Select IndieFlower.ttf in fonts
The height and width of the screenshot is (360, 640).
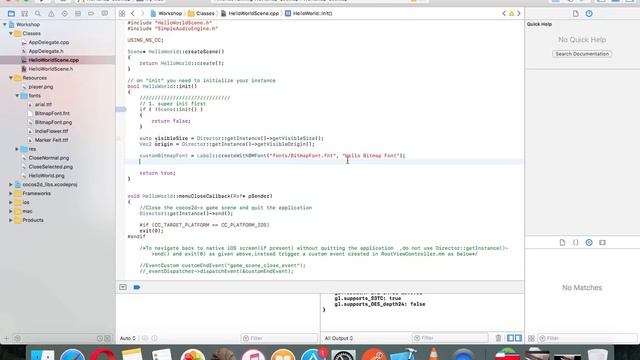pyautogui.click(x=51, y=131)
